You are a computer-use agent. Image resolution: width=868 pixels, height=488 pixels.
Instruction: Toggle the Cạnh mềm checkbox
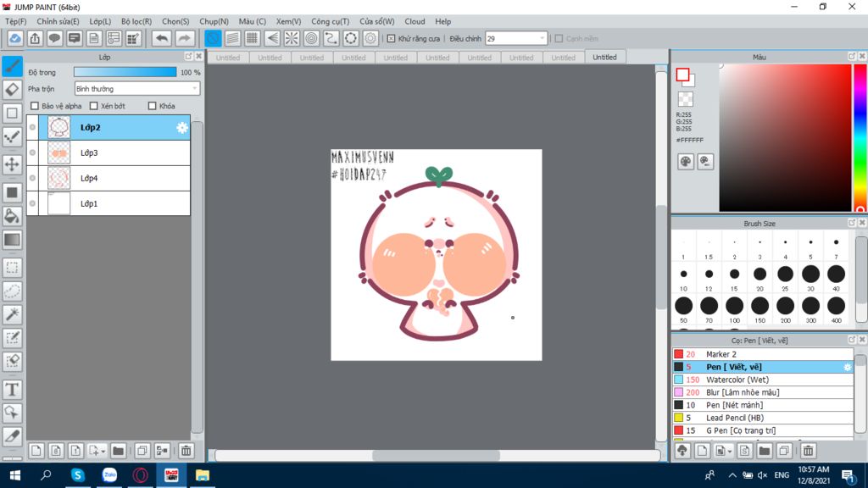point(559,39)
